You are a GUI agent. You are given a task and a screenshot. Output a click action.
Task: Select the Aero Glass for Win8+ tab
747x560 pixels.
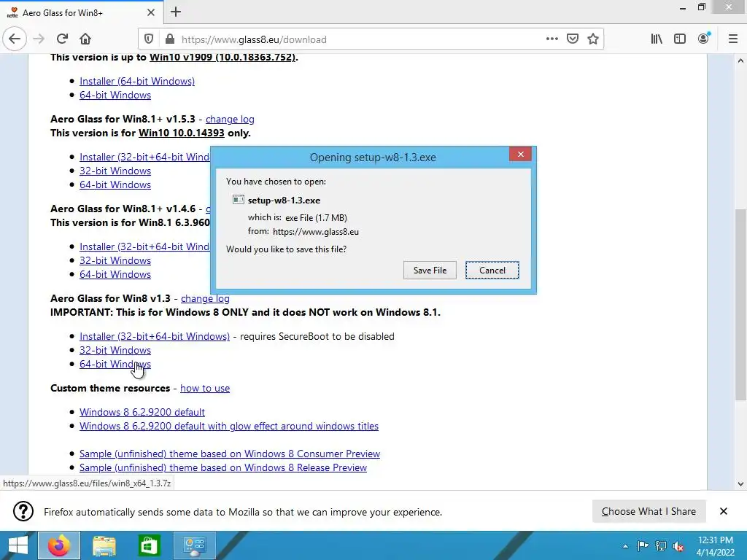click(x=82, y=12)
